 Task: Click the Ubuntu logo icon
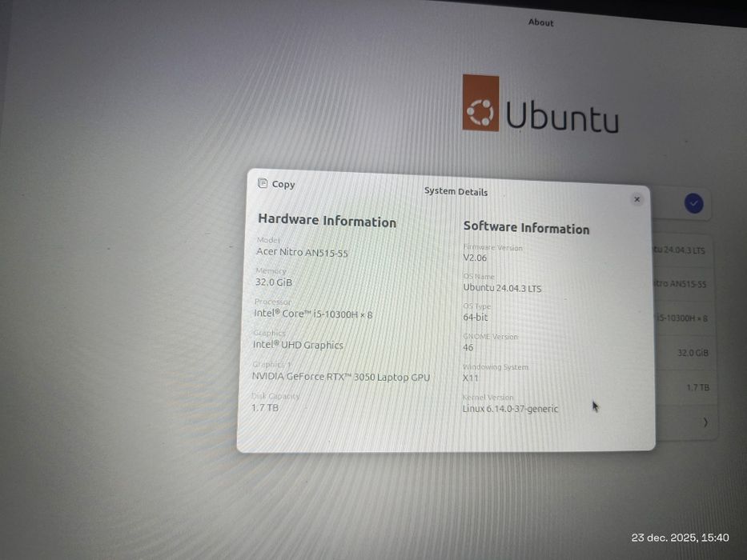480,103
